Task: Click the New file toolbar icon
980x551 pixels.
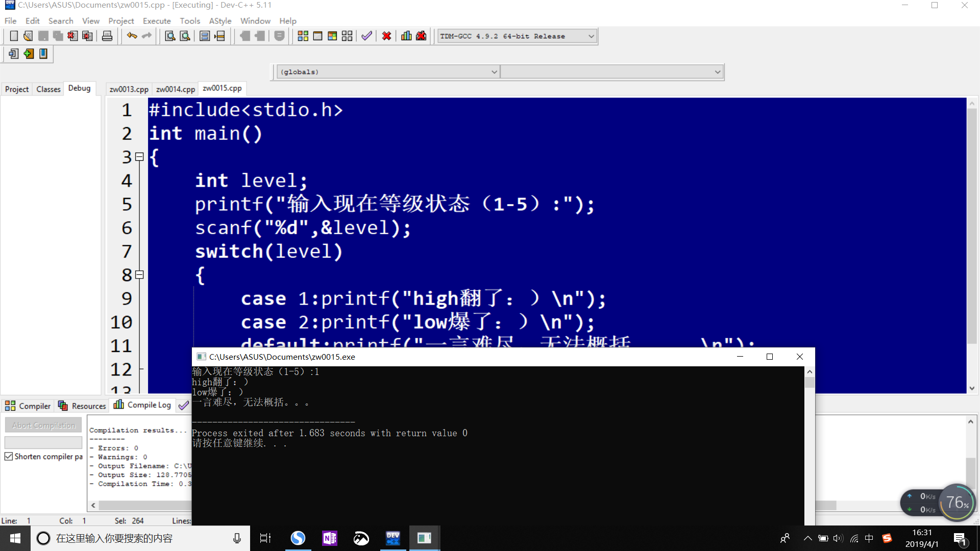Action: point(14,36)
